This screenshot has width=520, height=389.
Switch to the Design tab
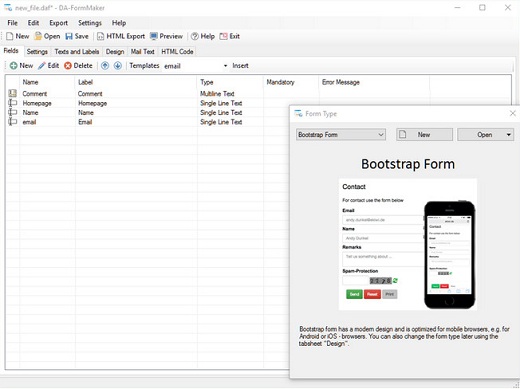tap(115, 52)
